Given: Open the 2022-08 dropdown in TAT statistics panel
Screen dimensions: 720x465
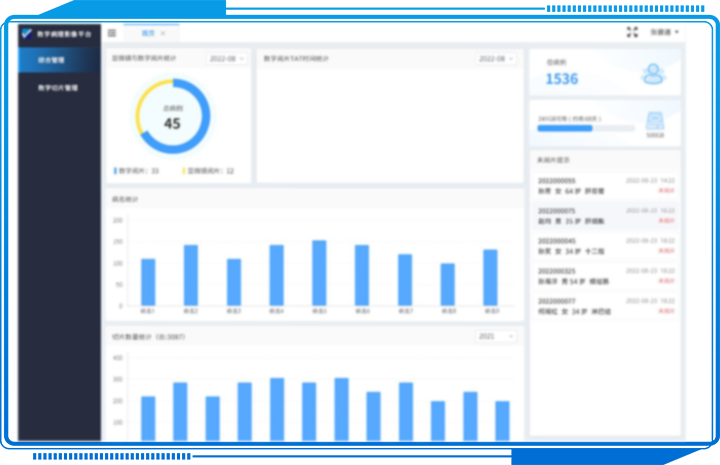Looking at the screenshot, I should pos(496,59).
